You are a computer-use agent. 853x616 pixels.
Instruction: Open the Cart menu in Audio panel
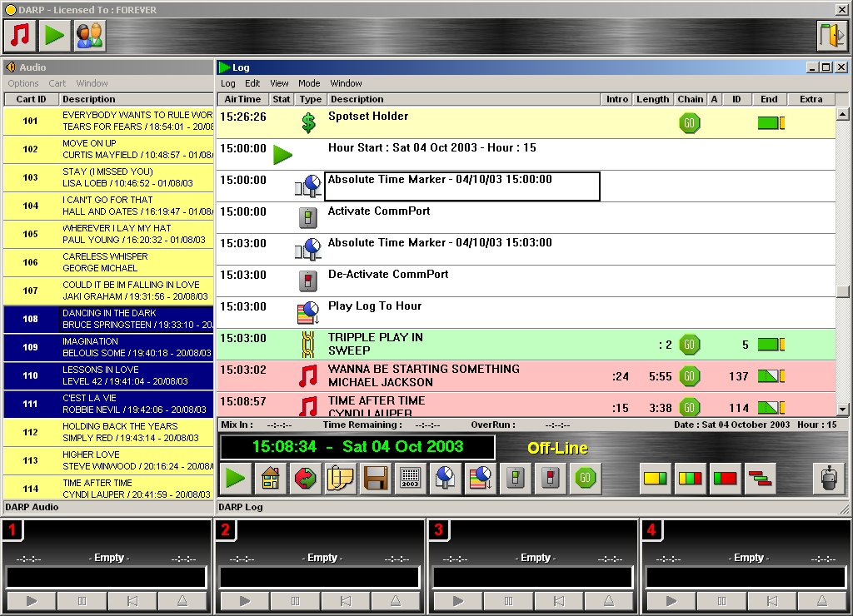point(57,83)
